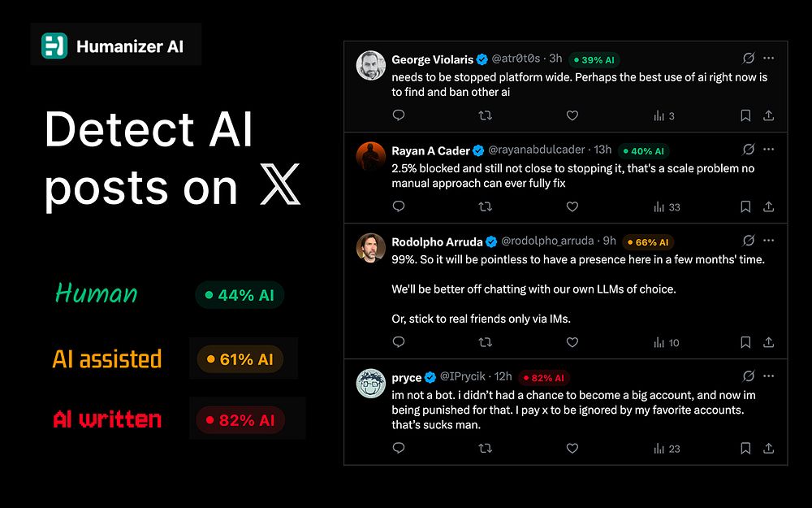
Task: Open more options on George Violaris's post
Action: click(x=769, y=58)
